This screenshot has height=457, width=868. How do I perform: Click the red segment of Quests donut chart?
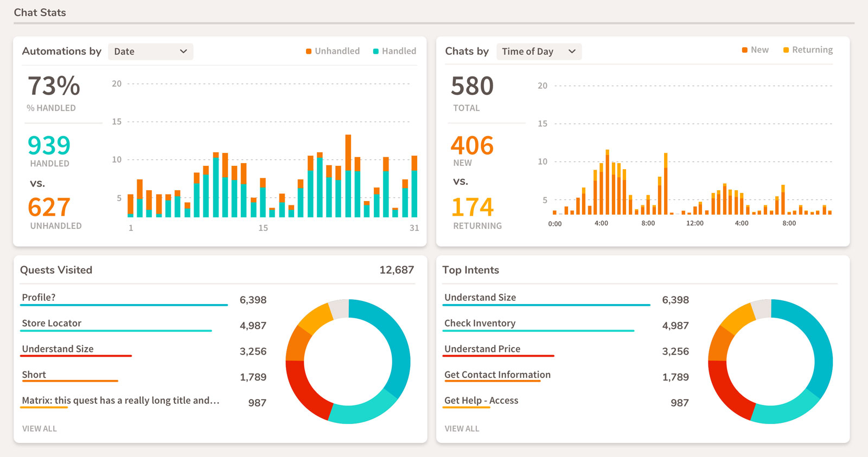click(x=303, y=396)
